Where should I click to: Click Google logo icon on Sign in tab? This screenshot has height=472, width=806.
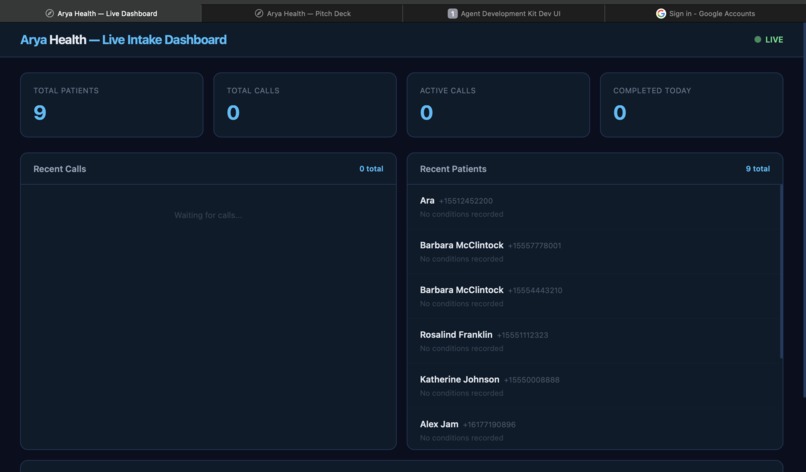point(661,13)
